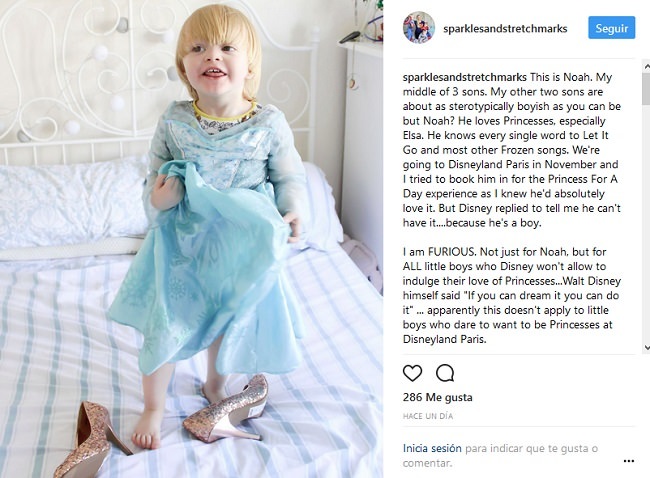Image resolution: width=650 pixels, height=478 pixels.
Task: Click the sparklesandstretchmarks profile avatar
Action: (419, 28)
